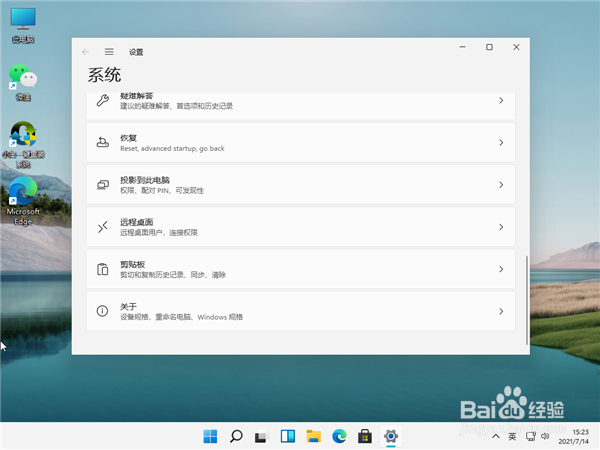Click the wrench troubleshoot icon
The width and height of the screenshot is (600, 450).
click(102, 101)
